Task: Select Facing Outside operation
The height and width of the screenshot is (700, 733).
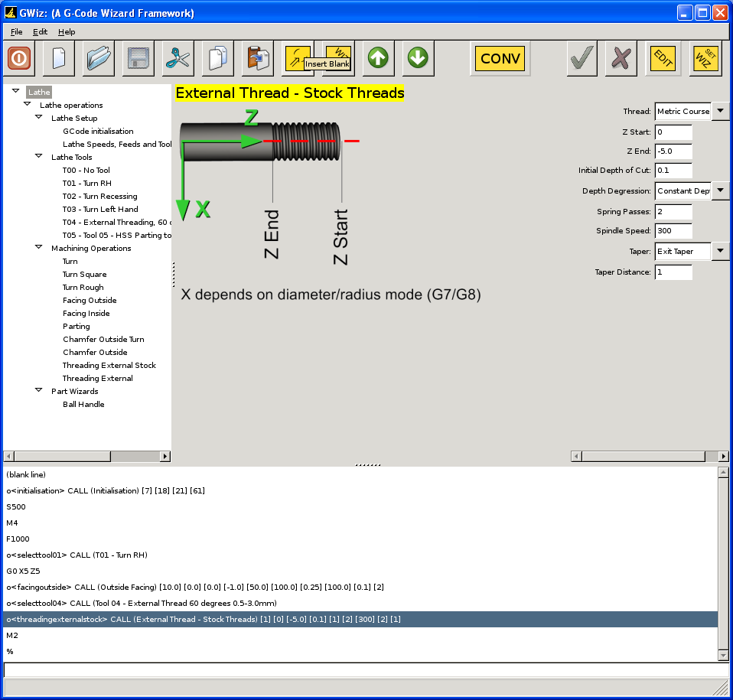Action: coord(90,301)
